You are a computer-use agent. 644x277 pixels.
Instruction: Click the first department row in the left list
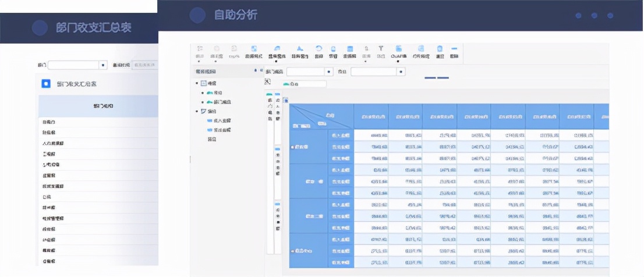[x=98, y=122]
